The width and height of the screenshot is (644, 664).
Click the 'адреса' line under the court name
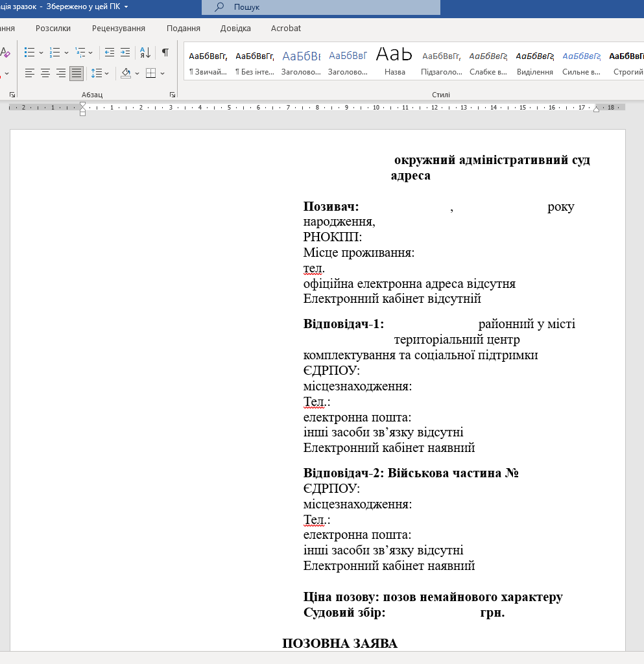[x=411, y=176]
